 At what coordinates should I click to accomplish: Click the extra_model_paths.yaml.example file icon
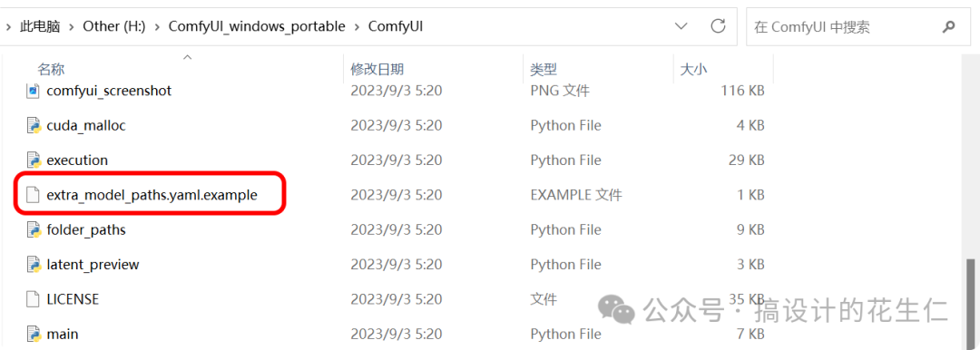[34, 195]
